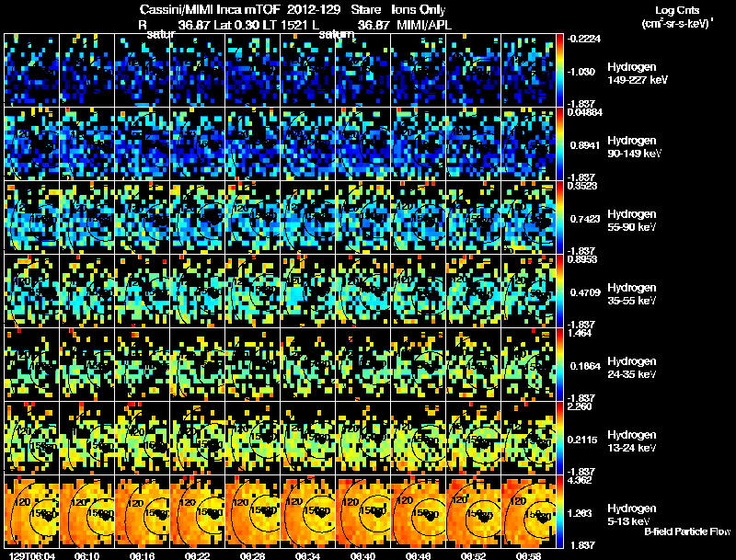Click the 0.4709 scale value
This screenshot has width=736, height=560.
point(585,292)
